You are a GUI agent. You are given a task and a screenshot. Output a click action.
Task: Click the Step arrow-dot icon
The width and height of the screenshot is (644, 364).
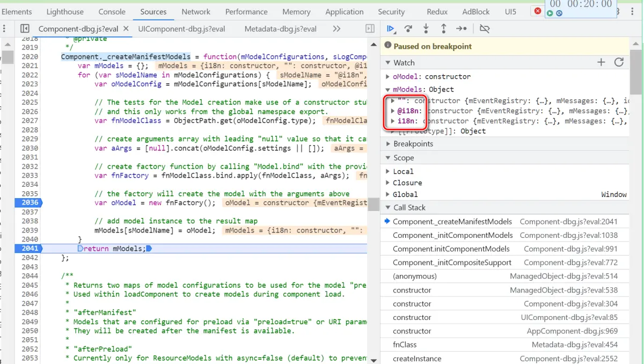tap(462, 28)
